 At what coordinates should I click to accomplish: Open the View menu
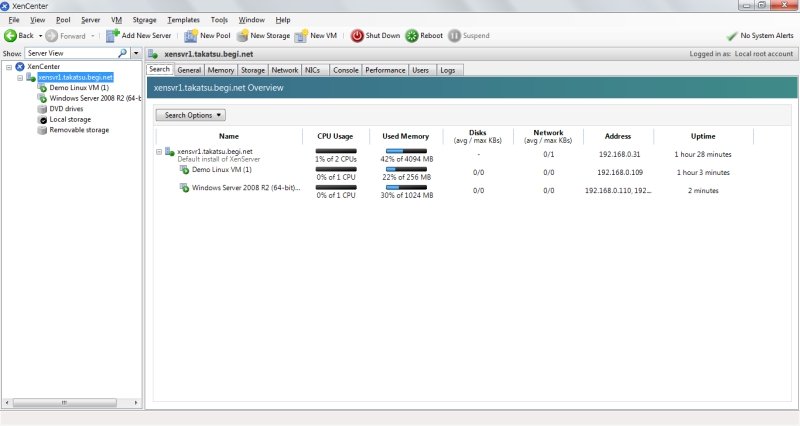coord(37,20)
